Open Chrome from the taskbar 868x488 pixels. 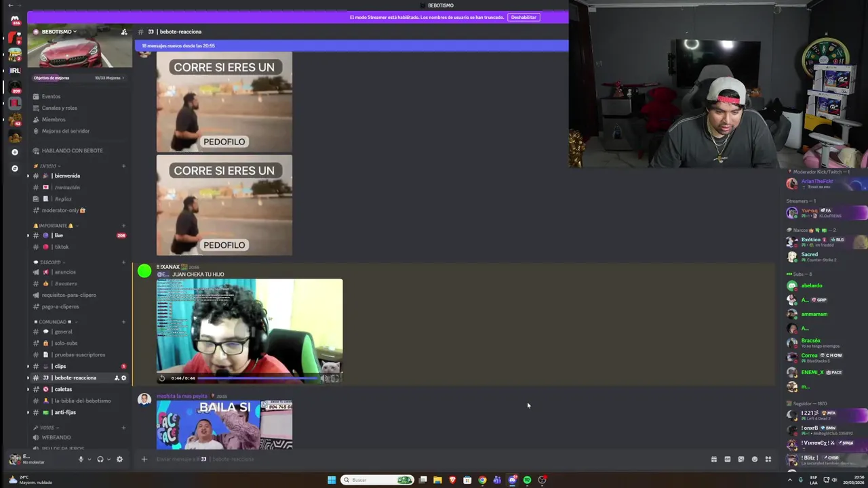point(482,480)
